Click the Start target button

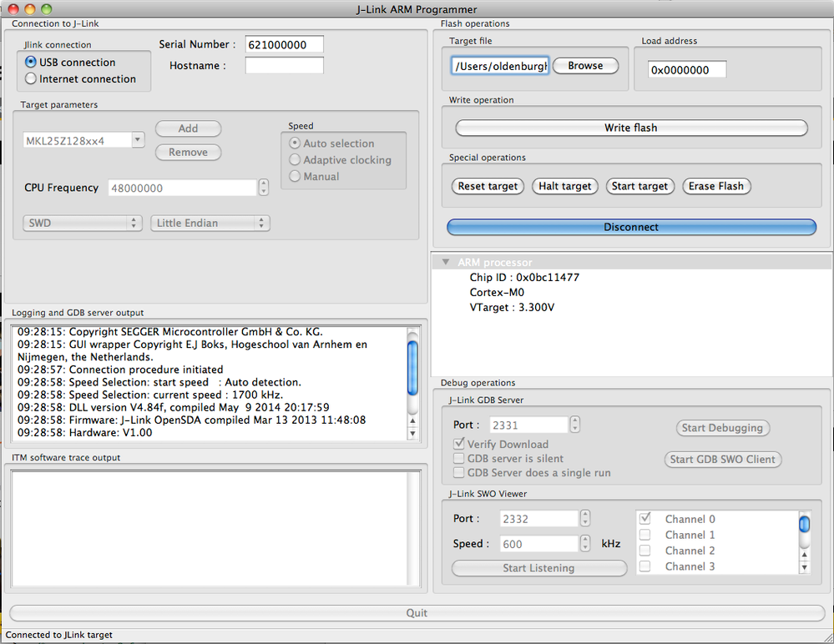[639, 186]
